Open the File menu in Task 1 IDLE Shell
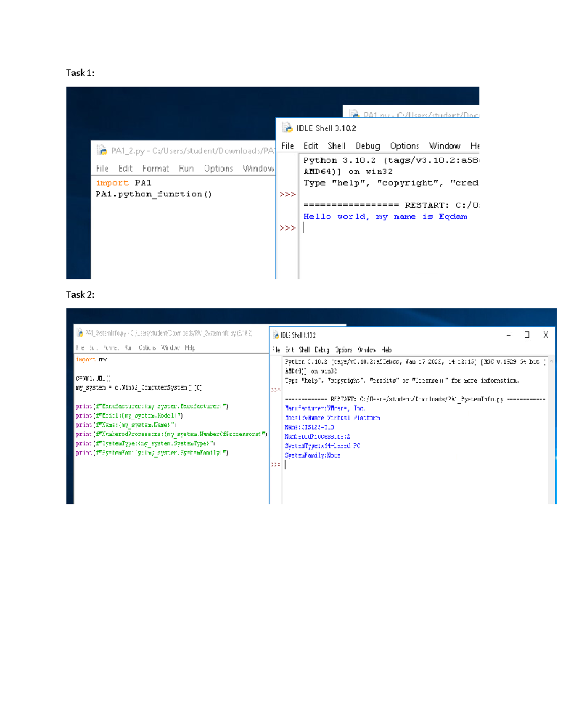 [288, 146]
